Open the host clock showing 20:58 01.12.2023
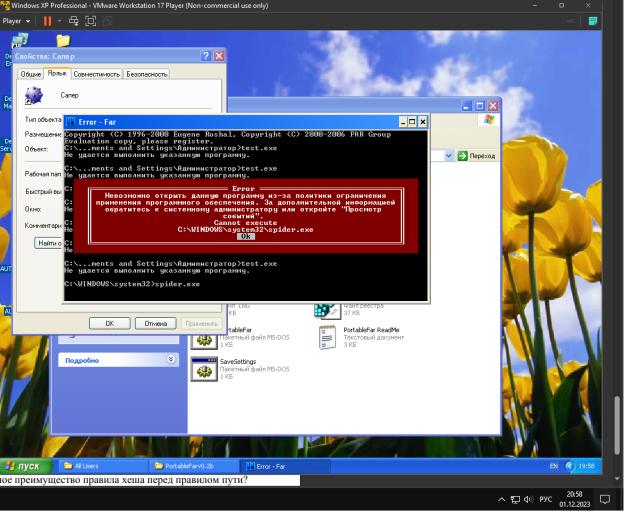This screenshot has width=624, height=511. pyautogui.click(x=575, y=499)
